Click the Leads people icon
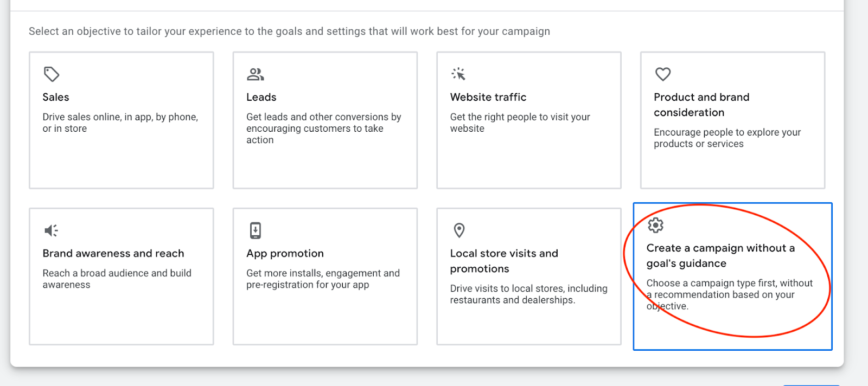Viewport: 868px width, 386px height. (x=255, y=74)
